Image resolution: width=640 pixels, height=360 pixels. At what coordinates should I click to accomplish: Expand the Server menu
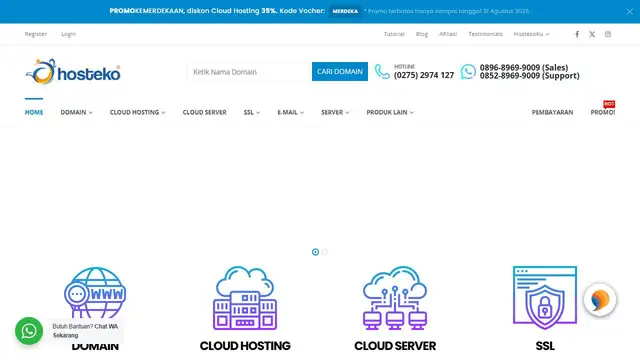(x=335, y=112)
